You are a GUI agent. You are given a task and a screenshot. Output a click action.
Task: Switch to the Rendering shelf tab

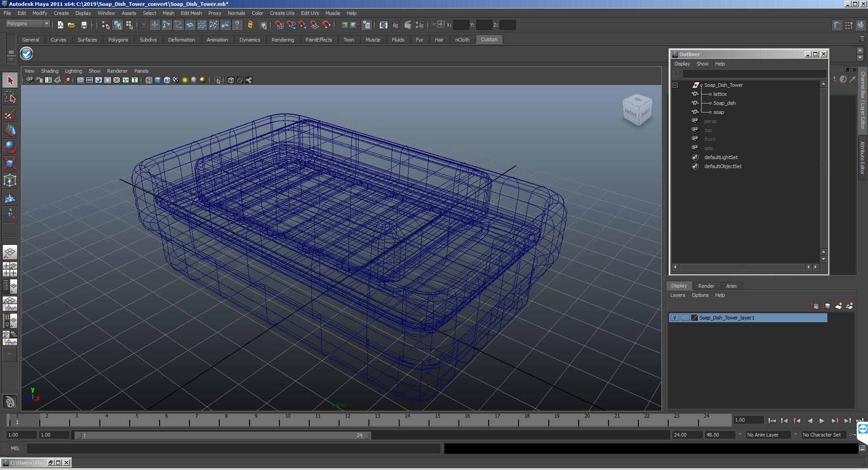point(283,40)
